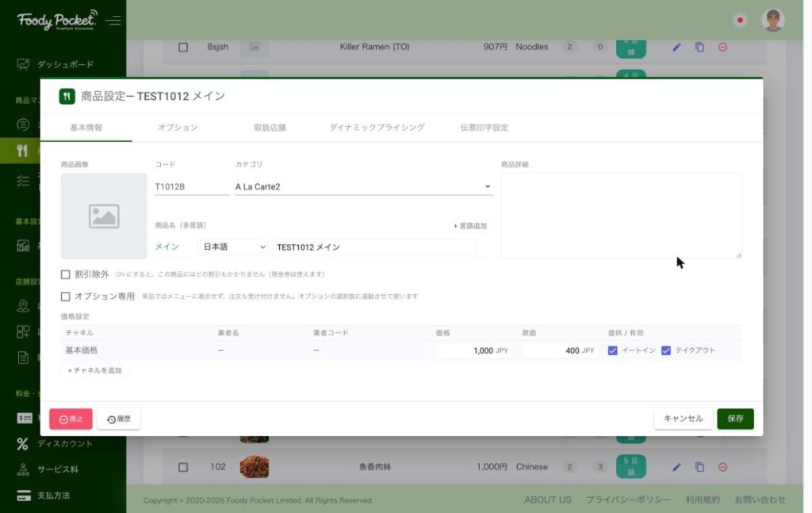Screen dimensions: 812x513
Task: Click the red language flag icon
Action: pyautogui.click(x=740, y=20)
